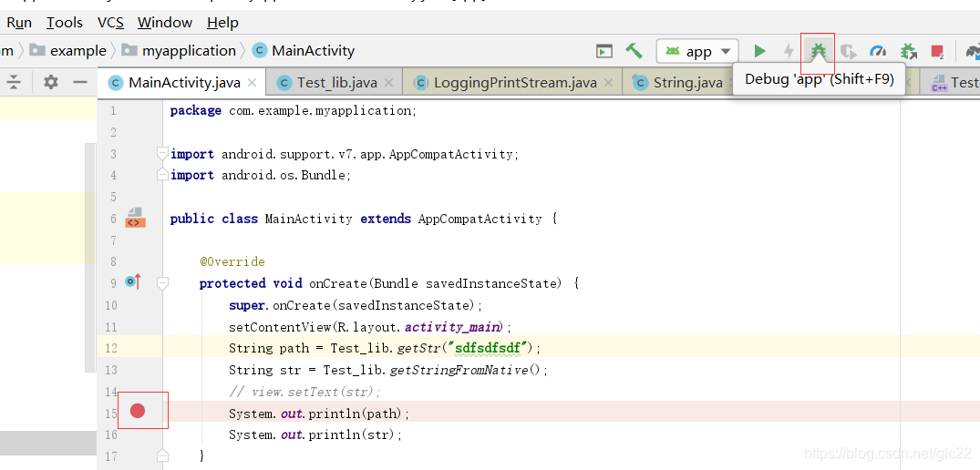Click the @Override annotation
The image size is (980, 470).
pos(232,261)
